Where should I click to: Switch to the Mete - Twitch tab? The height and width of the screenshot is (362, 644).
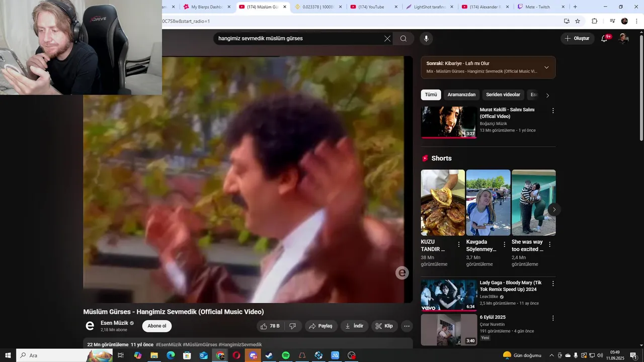point(540,7)
